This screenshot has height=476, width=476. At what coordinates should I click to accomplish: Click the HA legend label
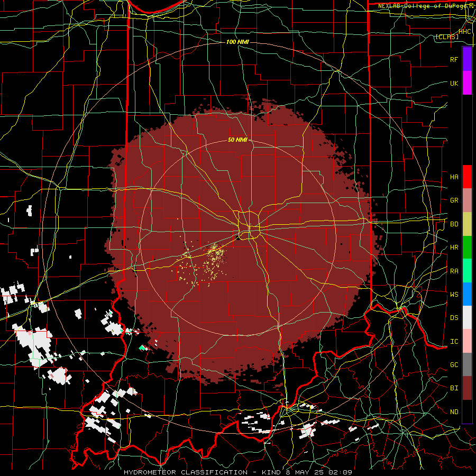click(454, 177)
